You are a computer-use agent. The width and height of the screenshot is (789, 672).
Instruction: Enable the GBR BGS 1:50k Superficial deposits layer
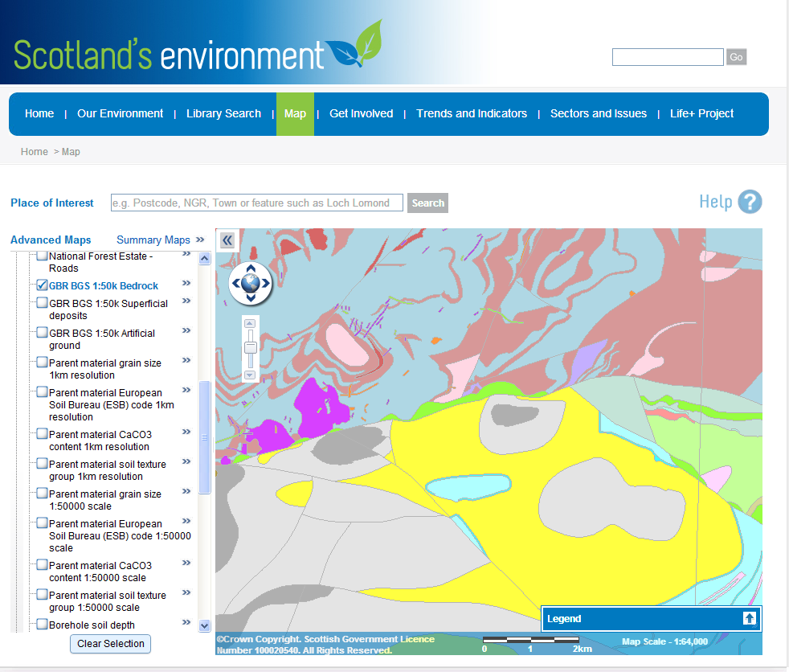tap(42, 302)
